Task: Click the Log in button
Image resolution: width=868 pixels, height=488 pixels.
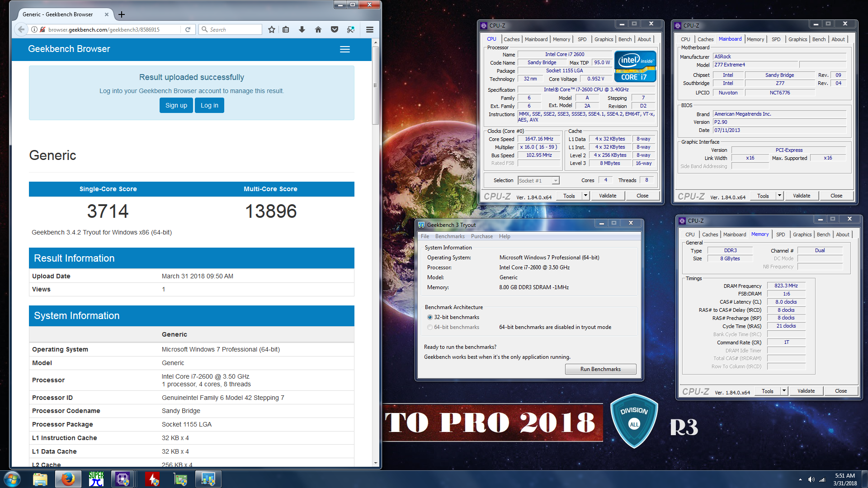Action: click(209, 105)
